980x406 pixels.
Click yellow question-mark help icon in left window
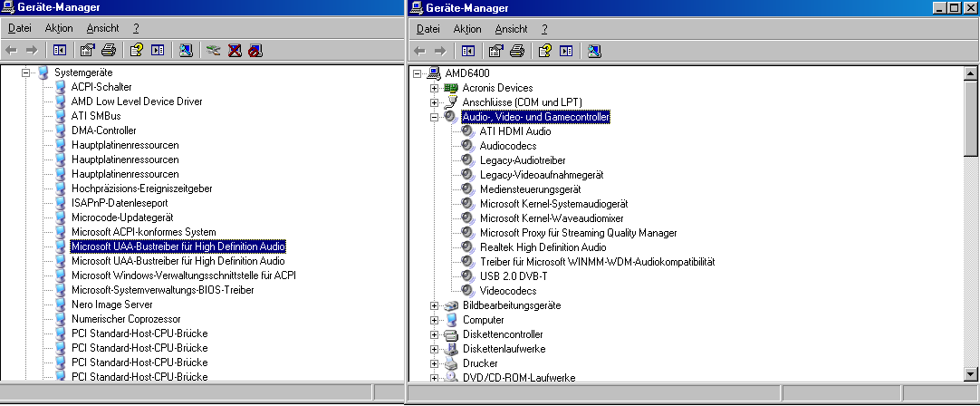coord(136,50)
